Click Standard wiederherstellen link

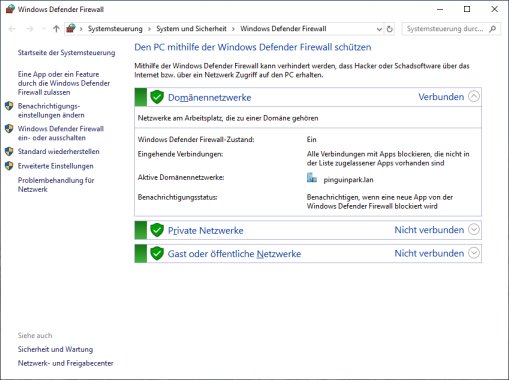59,152
